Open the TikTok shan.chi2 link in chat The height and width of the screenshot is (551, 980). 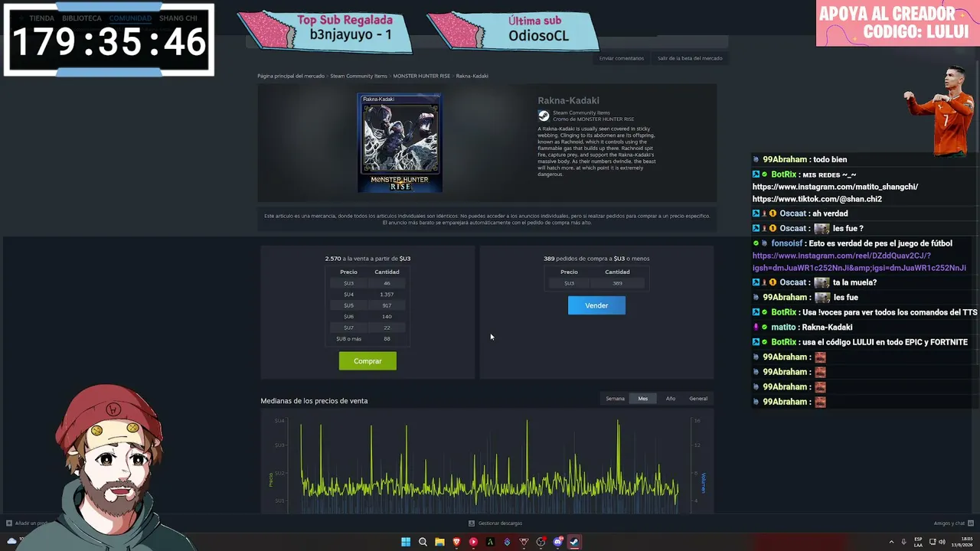click(817, 199)
